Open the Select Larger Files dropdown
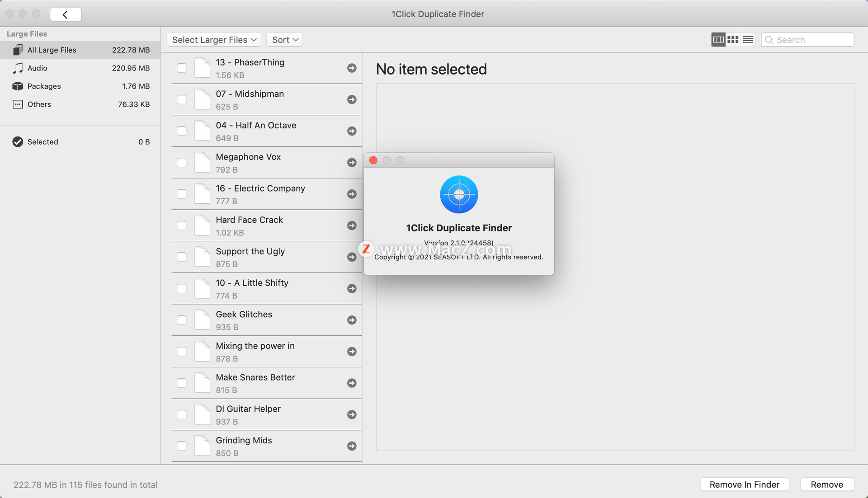Screen dimensions: 868x498 coord(214,40)
